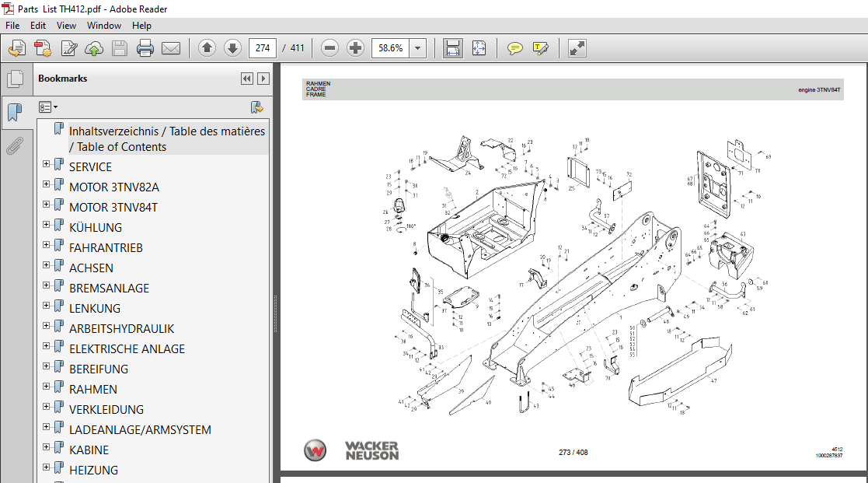The width and height of the screenshot is (868, 483).
Task: Open the zoom percentage dropdown
Action: pos(417,47)
